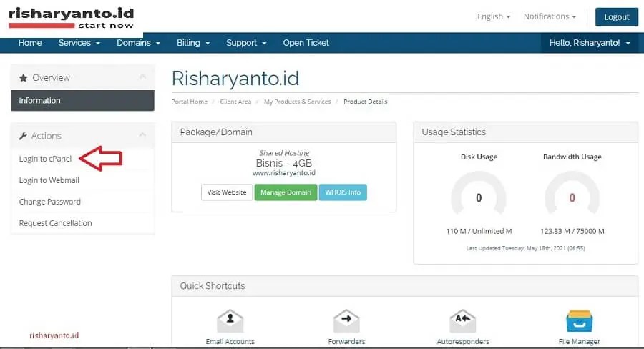
Task: Click the WHOIS Info button
Action: coord(343,192)
